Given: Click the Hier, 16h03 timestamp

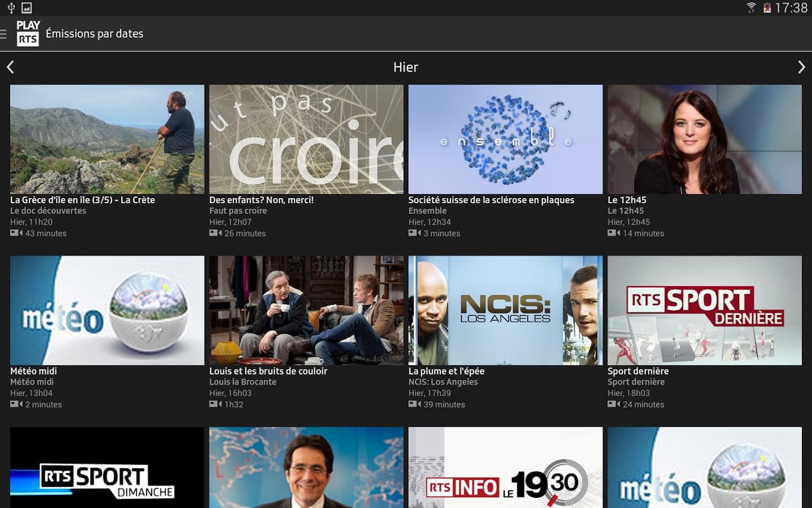Looking at the screenshot, I should click(x=230, y=393).
